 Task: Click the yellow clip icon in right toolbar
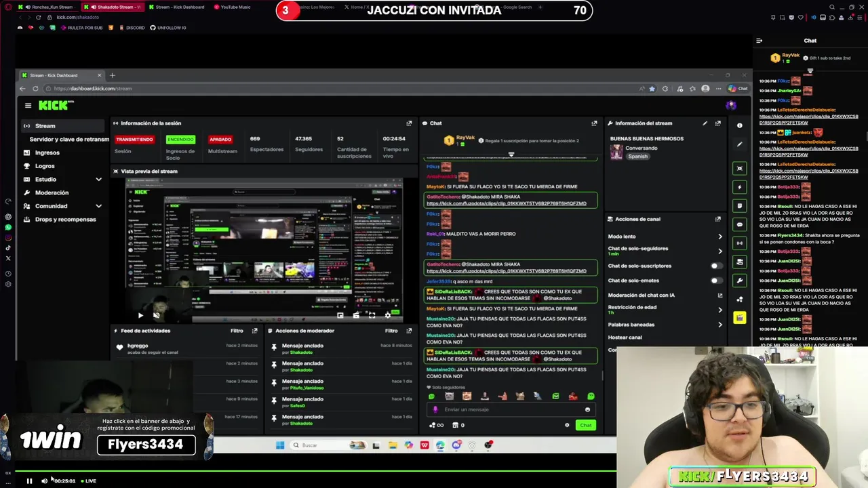point(739,317)
